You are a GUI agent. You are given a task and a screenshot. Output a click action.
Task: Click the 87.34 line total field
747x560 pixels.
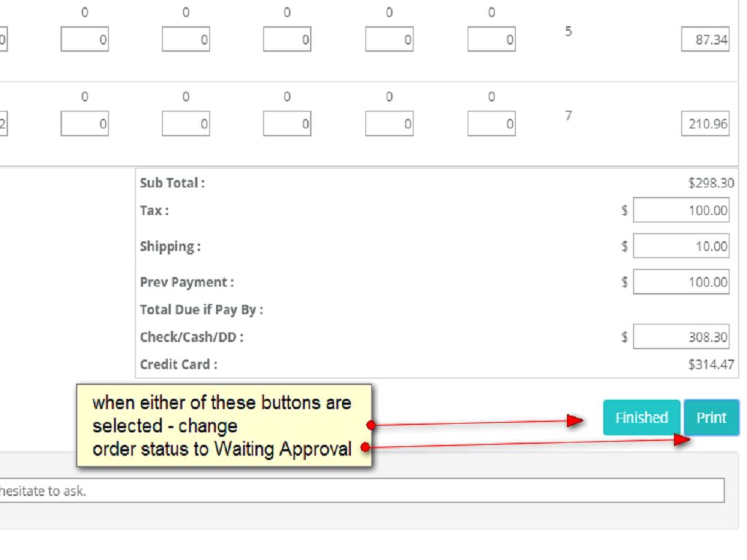pos(705,40)
